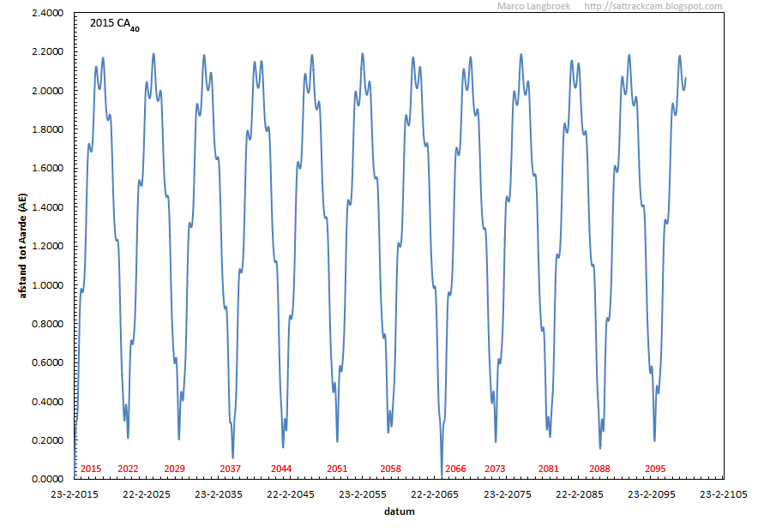Select the red 2029 year label
This screenshot has width=758, height=532.
[174, 469]
